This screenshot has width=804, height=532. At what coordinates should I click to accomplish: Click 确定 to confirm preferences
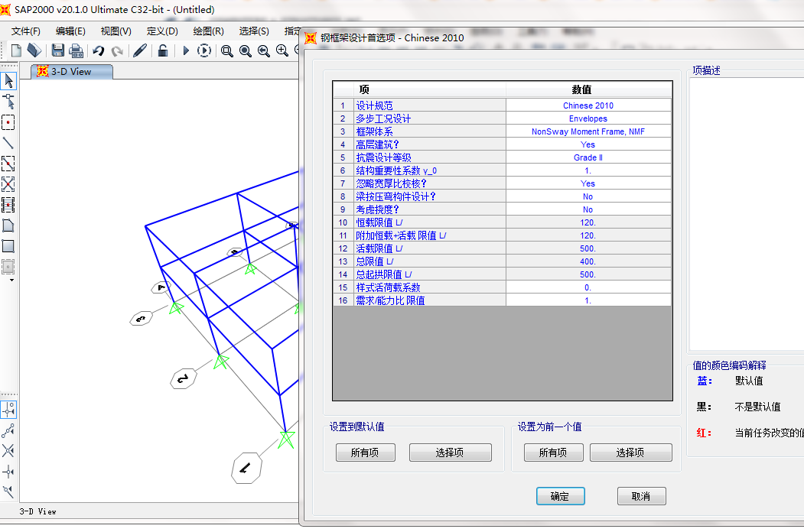point(561,496)
